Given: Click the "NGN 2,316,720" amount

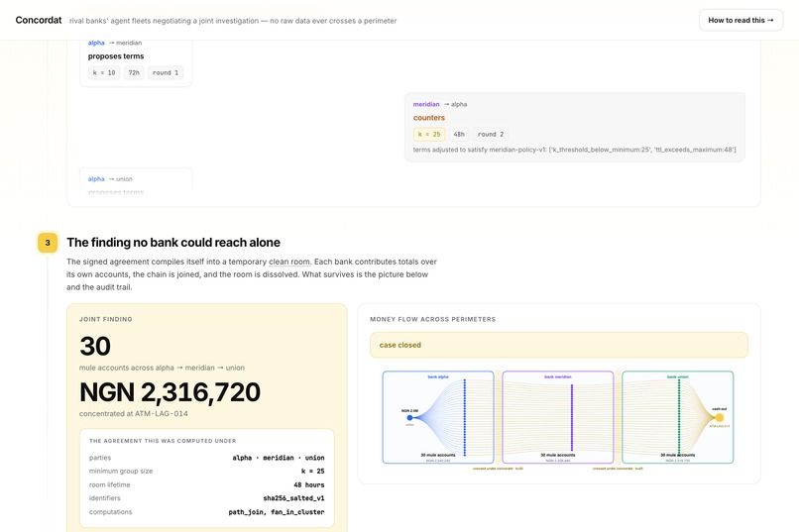Looking at the screenshot, I should [170, 392].
